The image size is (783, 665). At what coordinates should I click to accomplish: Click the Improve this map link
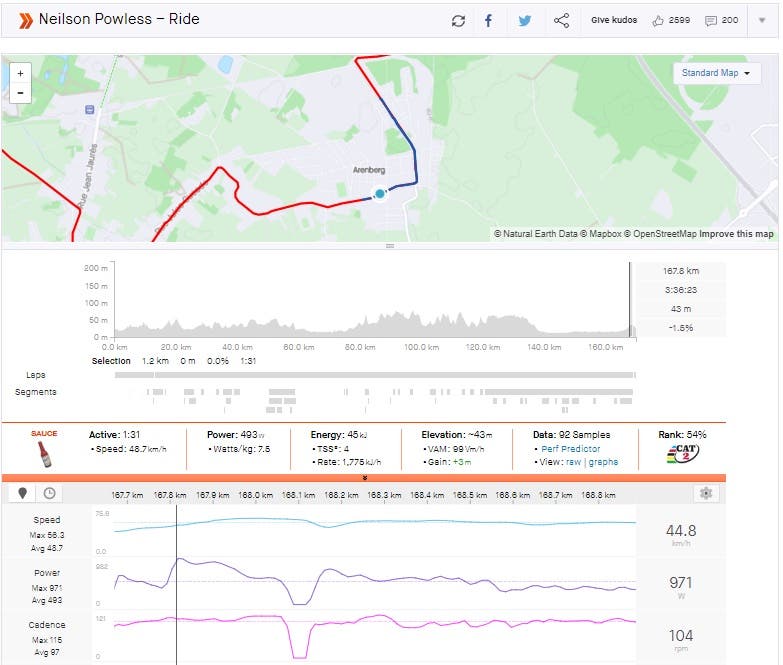(x=736, y=234)
